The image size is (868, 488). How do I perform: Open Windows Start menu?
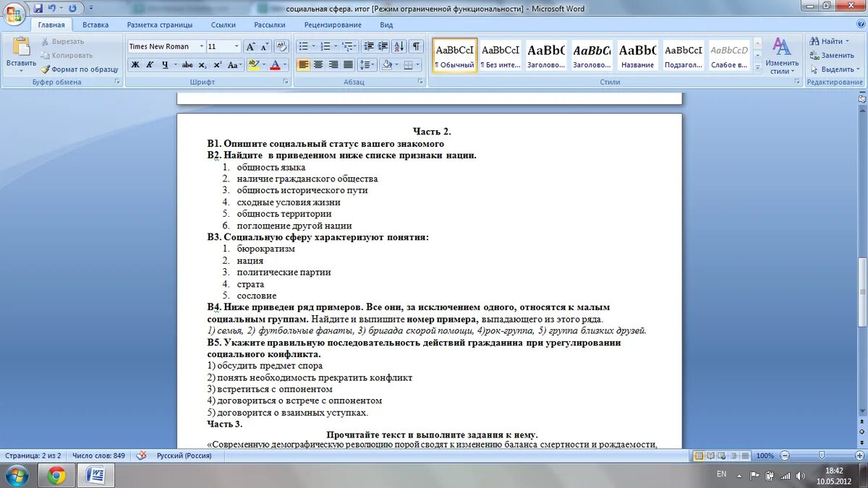coord(17,475)
